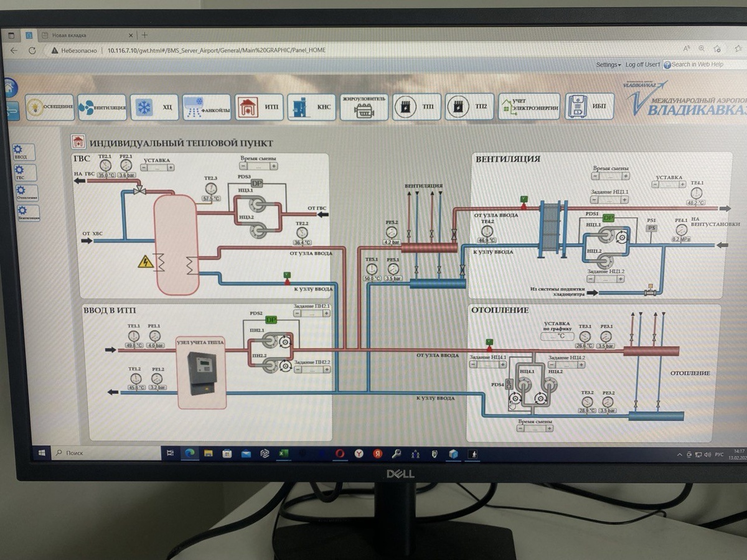Open the ХЦ snowflake cooling panel
Viewport: 747px width, 560px height.
tap(154, 107)
